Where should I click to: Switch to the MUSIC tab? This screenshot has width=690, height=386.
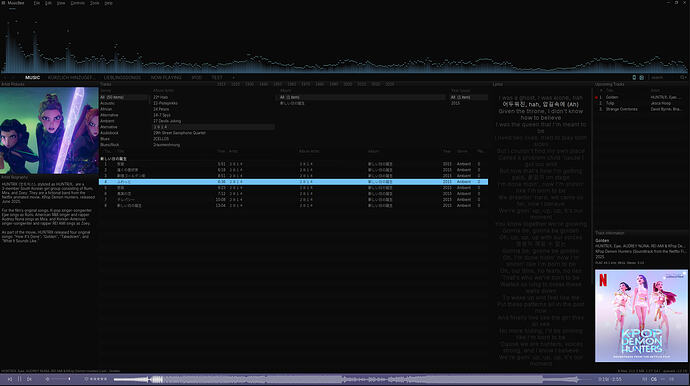pos(33,77)
